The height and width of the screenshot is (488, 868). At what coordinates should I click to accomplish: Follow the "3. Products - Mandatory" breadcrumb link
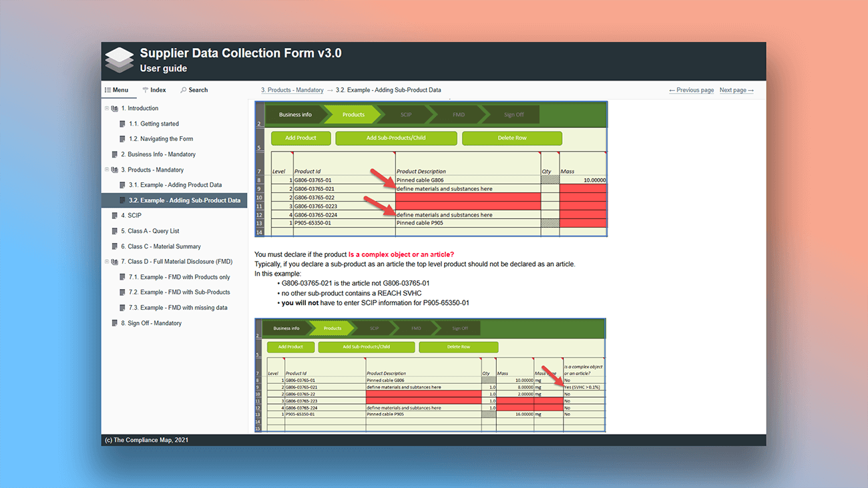coord(292,89)
